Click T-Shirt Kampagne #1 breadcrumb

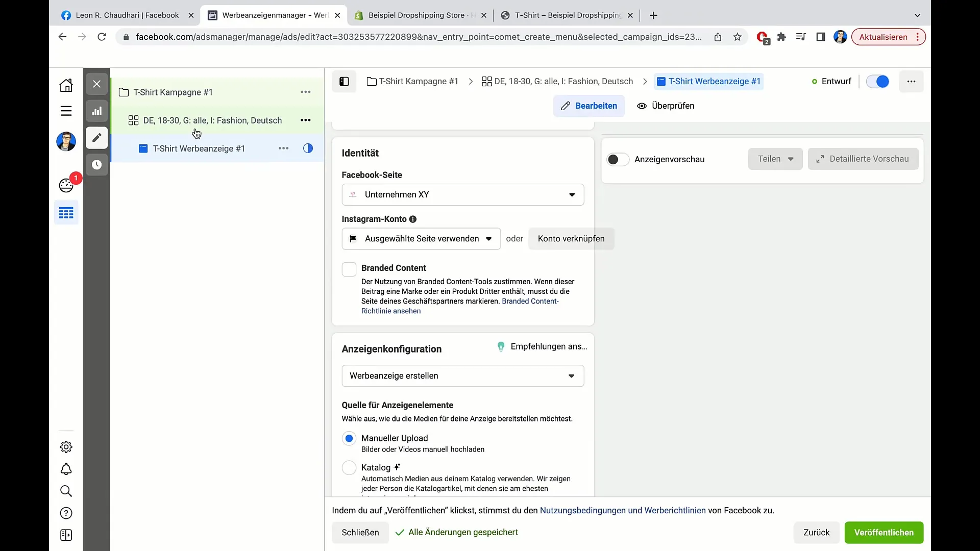[413, 82]
